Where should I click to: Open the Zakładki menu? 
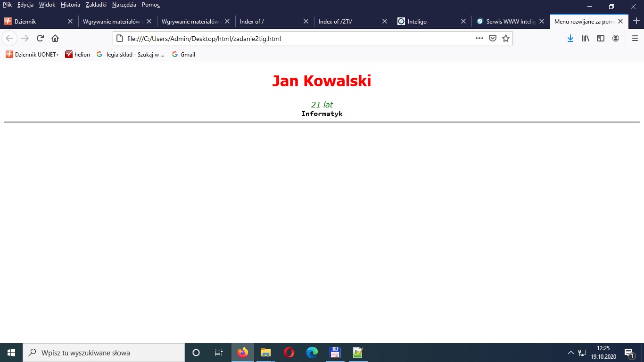point(96,5)
